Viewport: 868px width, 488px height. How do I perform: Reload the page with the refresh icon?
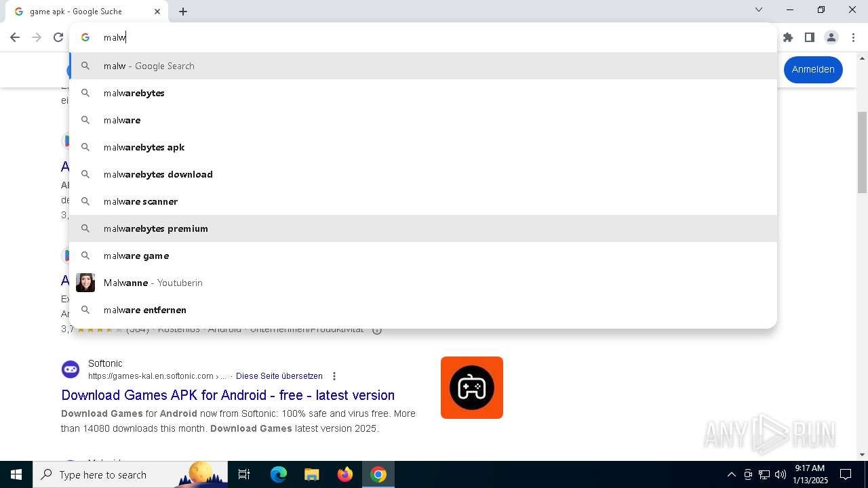[58, 37]
